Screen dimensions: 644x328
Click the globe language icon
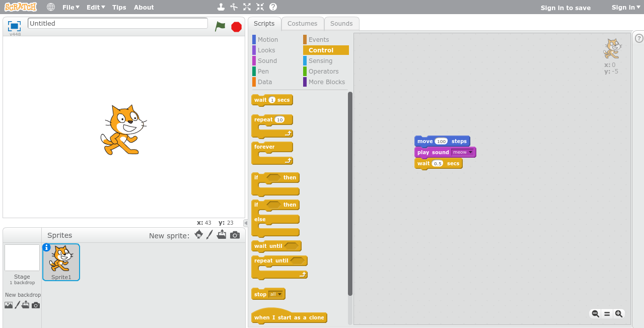tap(51, 7)
